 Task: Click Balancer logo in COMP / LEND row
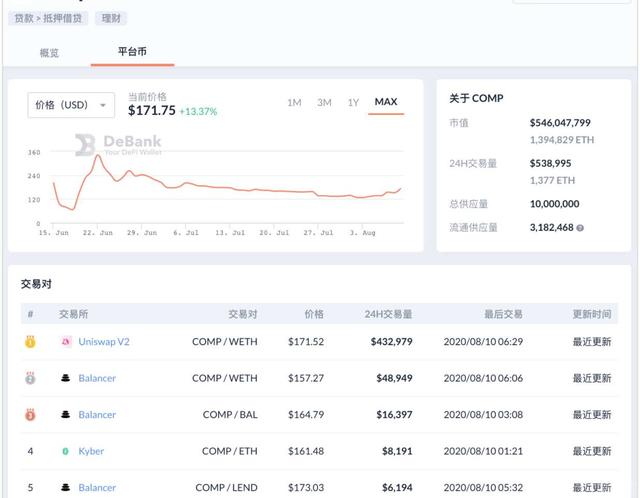coord(65,487)
